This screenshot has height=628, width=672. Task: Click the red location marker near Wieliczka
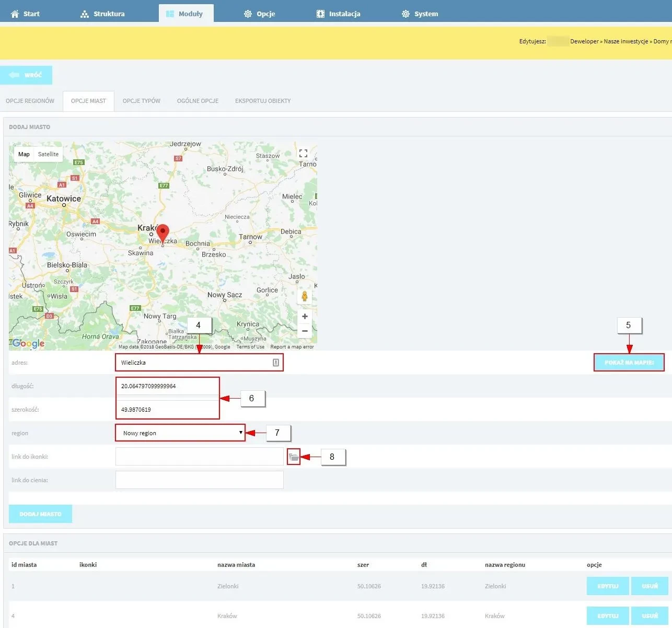point(163,234)
